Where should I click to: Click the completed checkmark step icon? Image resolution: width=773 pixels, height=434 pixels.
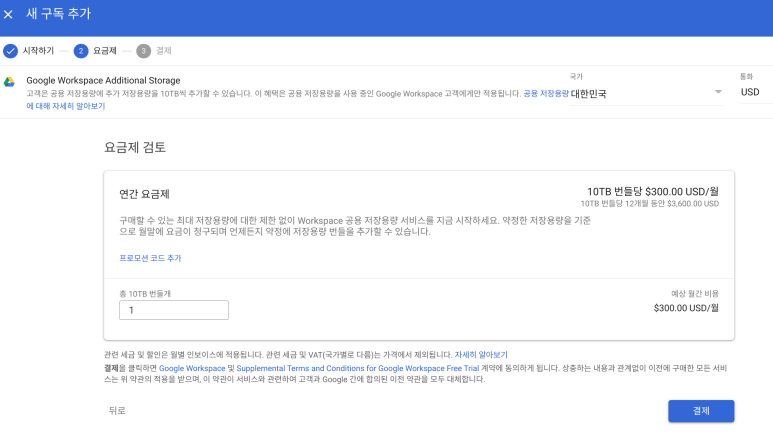pos(10,51)
